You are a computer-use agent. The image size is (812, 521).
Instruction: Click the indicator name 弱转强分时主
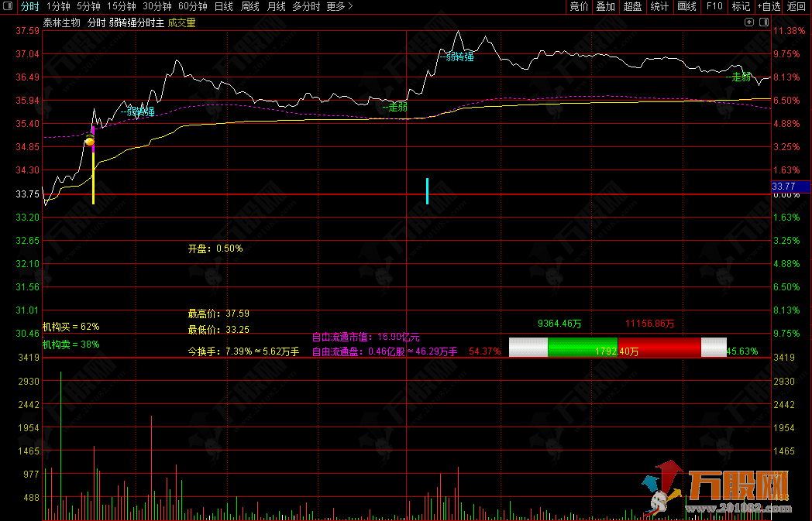click(136, 22)
